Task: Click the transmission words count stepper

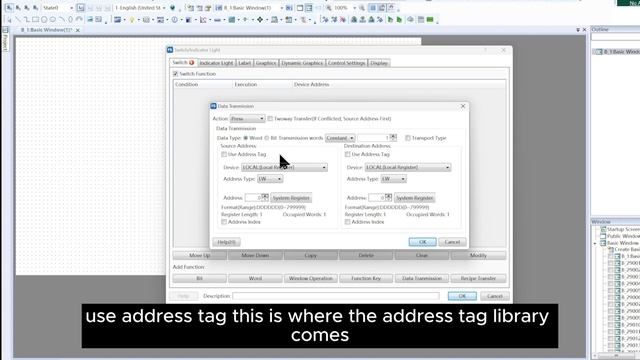Action: [393, 138]
